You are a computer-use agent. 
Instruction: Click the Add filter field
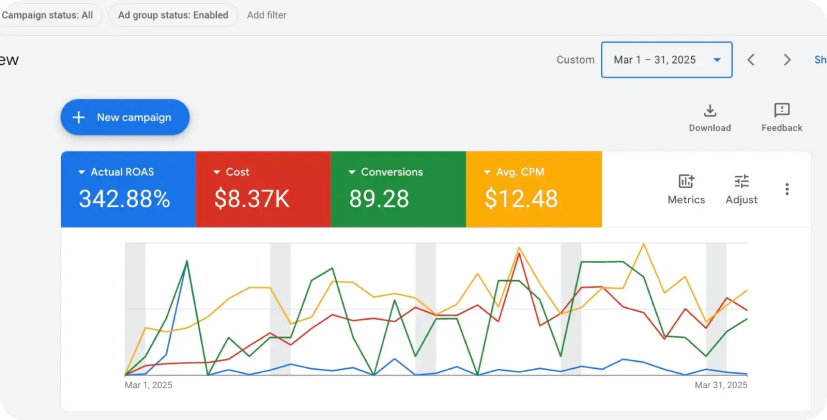(x=267, y=15)
